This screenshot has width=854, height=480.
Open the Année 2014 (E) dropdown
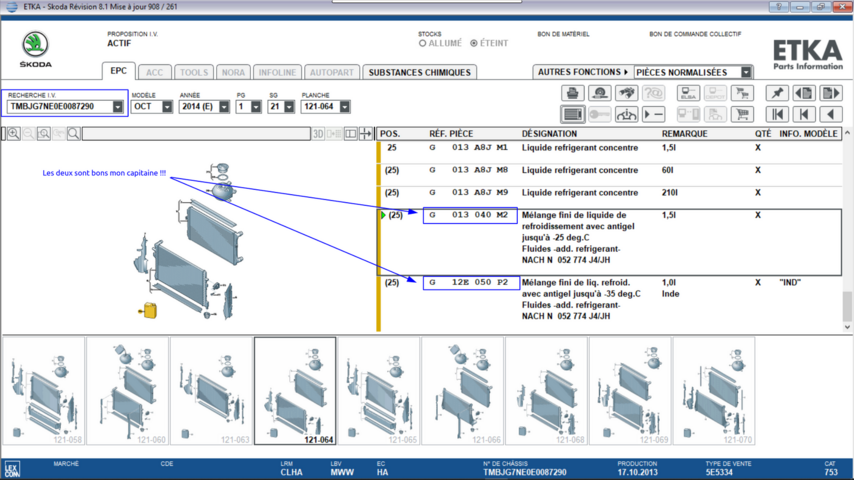tap(224, 107)
